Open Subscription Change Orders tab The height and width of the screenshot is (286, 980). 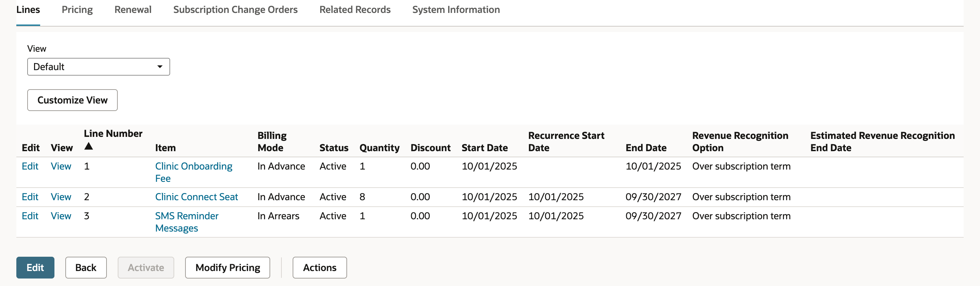235,10
